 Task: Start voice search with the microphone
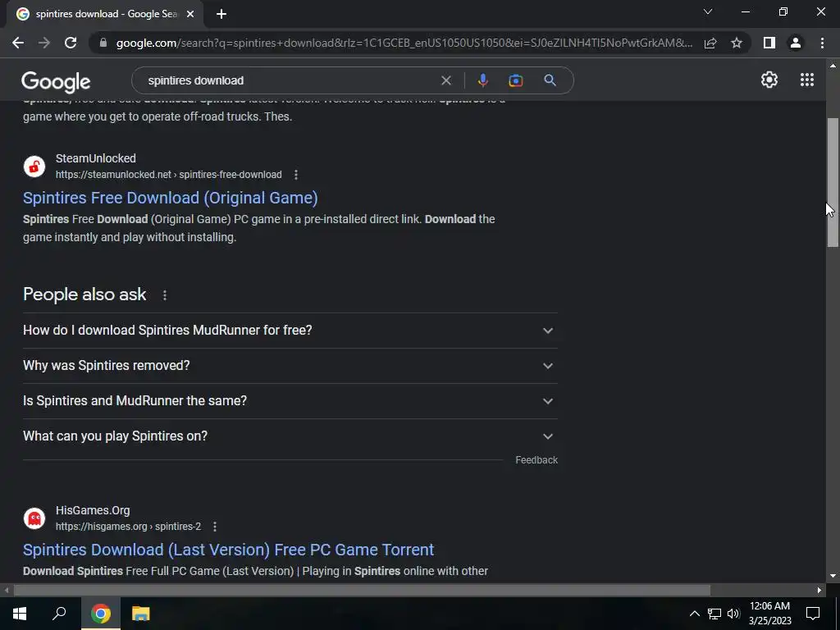point(482,80)
